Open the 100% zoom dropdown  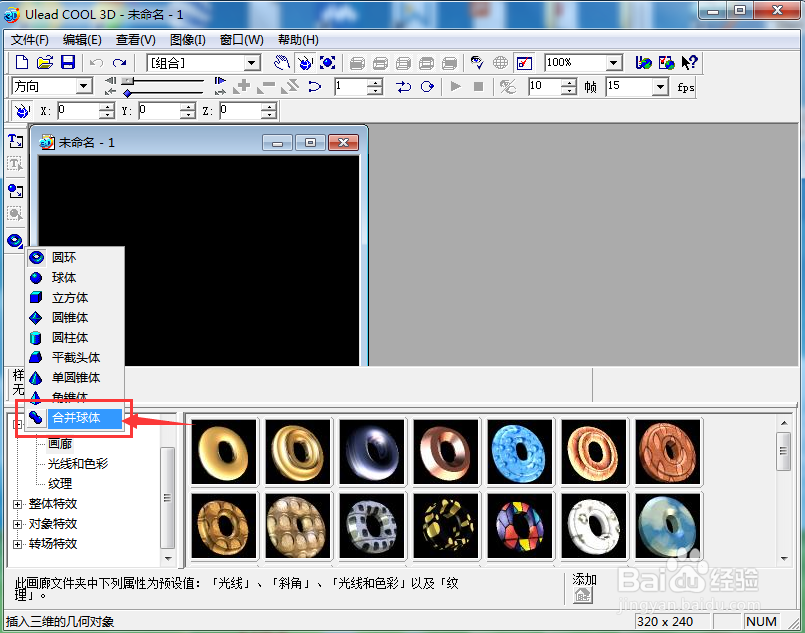[614, 63]
